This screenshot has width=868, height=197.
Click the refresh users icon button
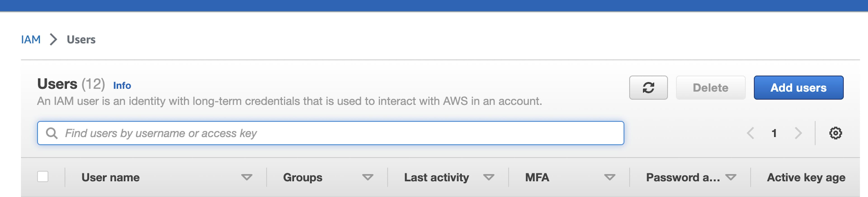click(x=648, y=87)
